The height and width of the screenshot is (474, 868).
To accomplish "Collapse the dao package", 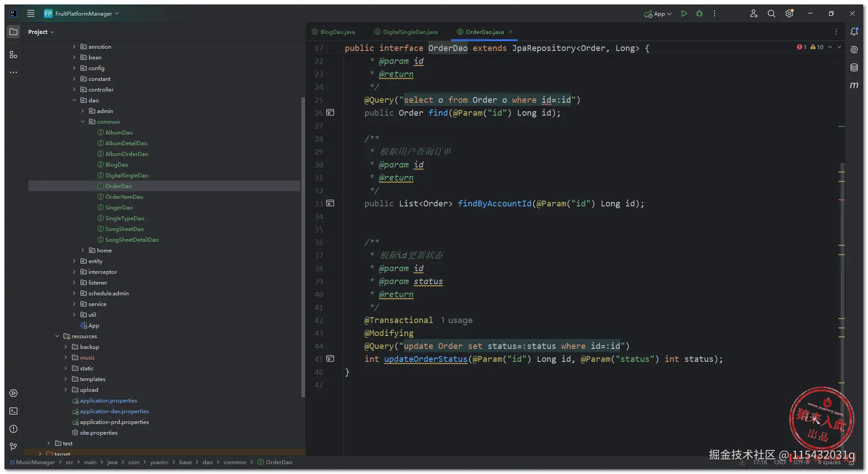I will point(74,100).
